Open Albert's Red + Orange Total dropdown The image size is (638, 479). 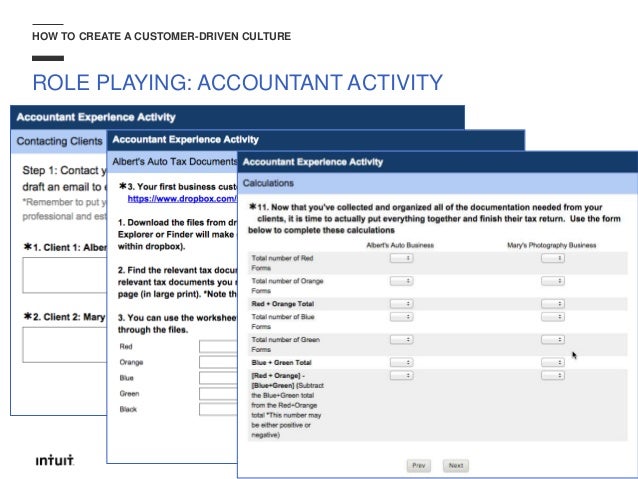coord(401,304)
